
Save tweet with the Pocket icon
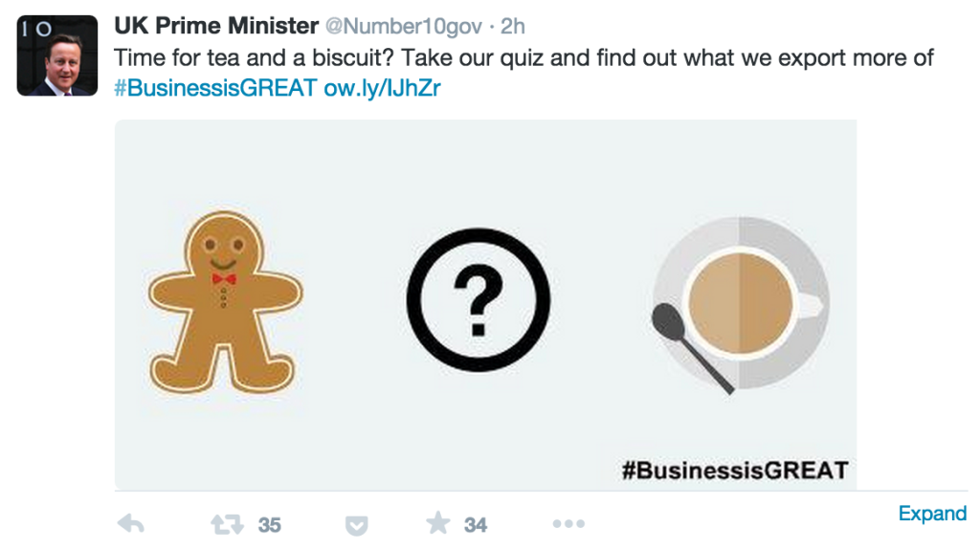pos(356,525)
